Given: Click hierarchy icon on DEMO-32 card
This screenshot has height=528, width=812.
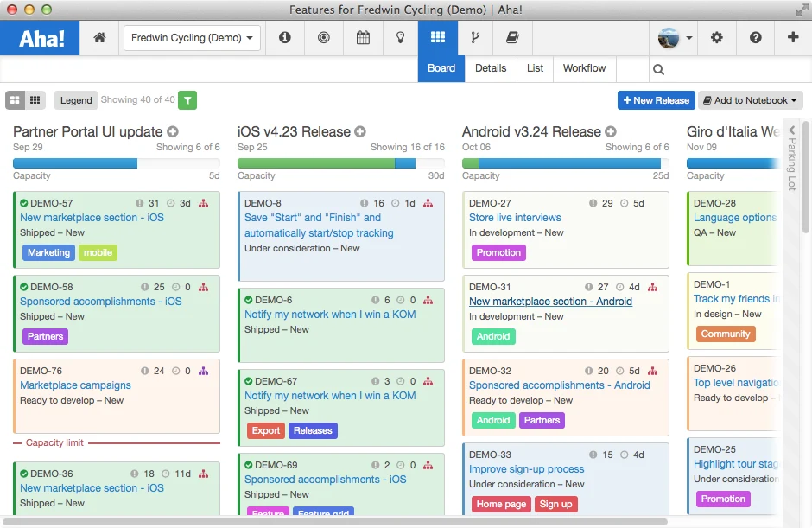Looking at the screenshot, I should pyautogui.click(x=652, y=371).
